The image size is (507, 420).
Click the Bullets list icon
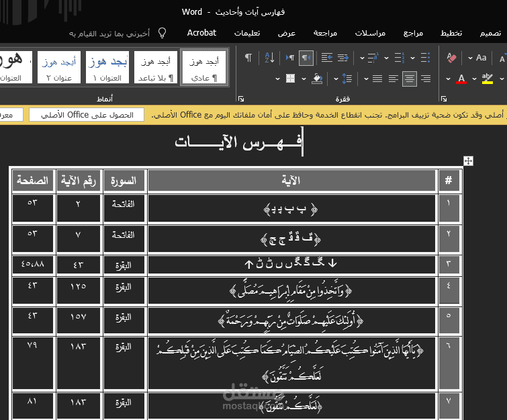coord(425,58)
